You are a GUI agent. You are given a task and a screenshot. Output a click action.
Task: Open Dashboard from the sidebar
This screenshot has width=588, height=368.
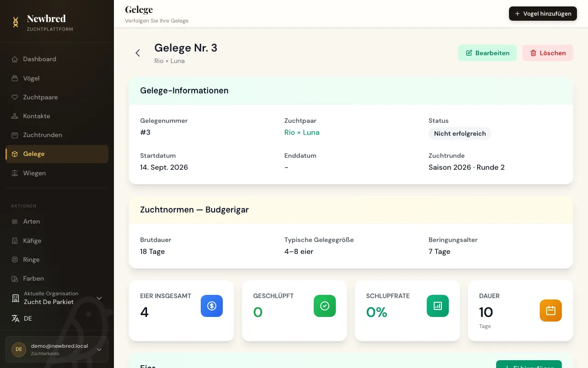click(x=57, y=59)
